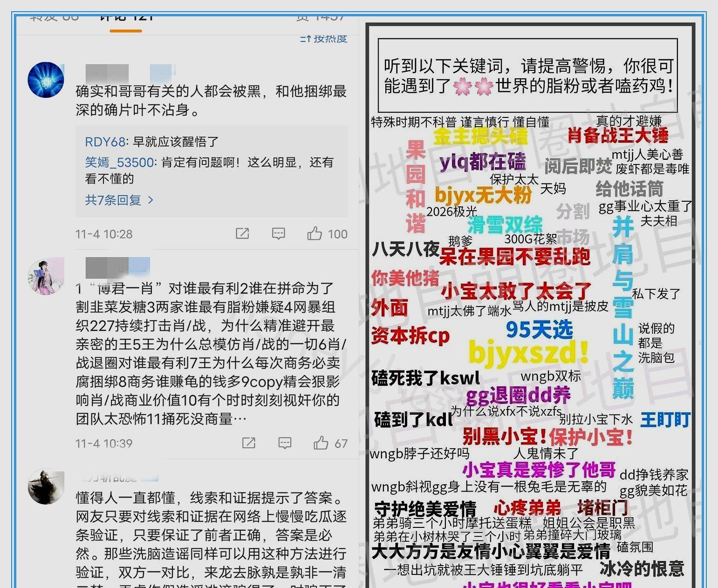The image size is (718, 588).
Task: Open the reply icon below the first comment
Action: coord(278,234)
